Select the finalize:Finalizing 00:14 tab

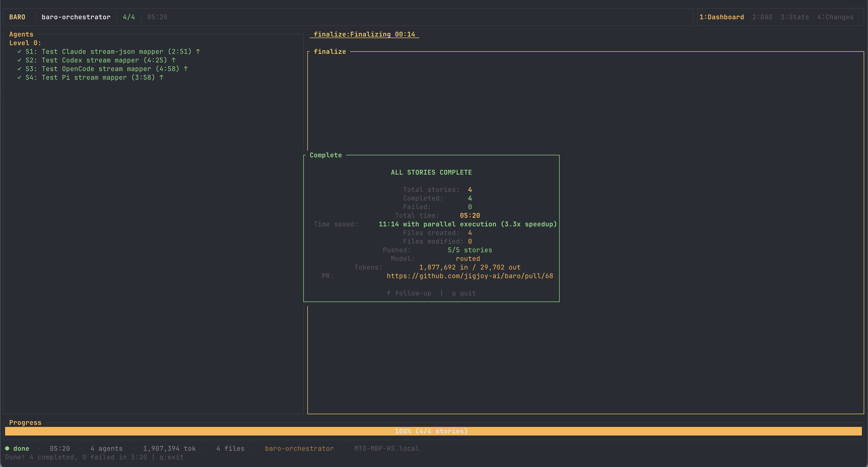pos(364,34)
